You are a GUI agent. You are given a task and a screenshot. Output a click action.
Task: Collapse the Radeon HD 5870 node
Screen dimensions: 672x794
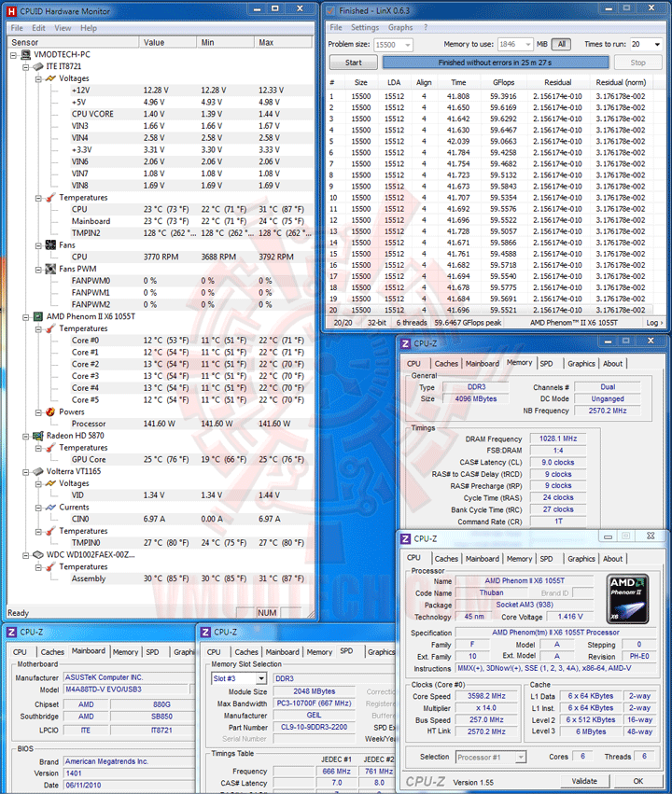point(26,436)
